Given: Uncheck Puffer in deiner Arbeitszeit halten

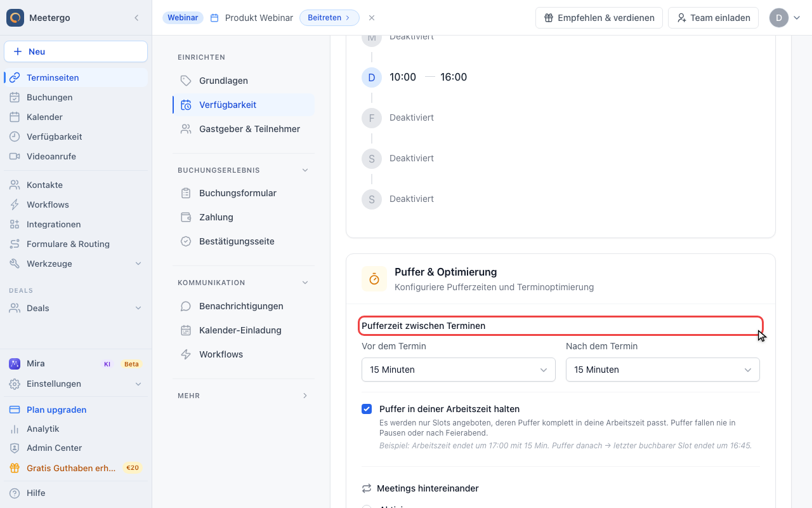Looking at the screenshot, I should tap(367, 409).
